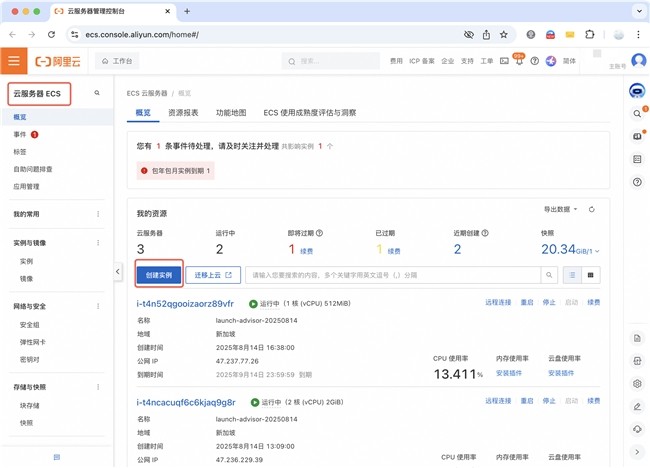This screenshot has width=650, height=468.
Task: Open the Alibaba Cloud hamburger menu
Action: coord(14,61)
